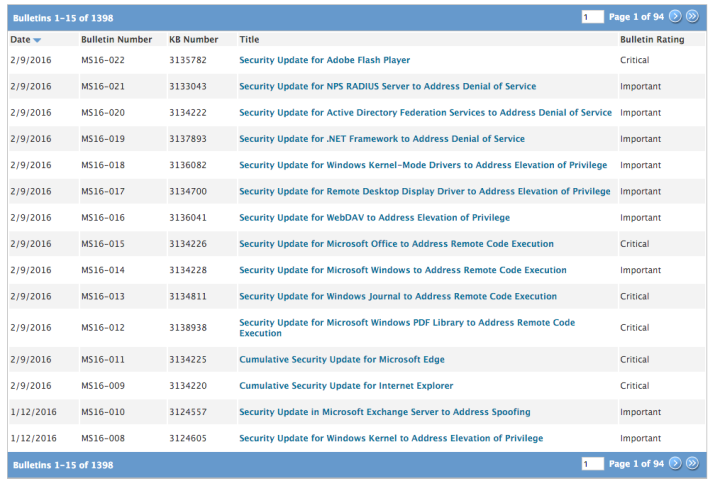Screen dimensions: 715x486
Task: Select KB number 3134226
Action: coord(188,244)
